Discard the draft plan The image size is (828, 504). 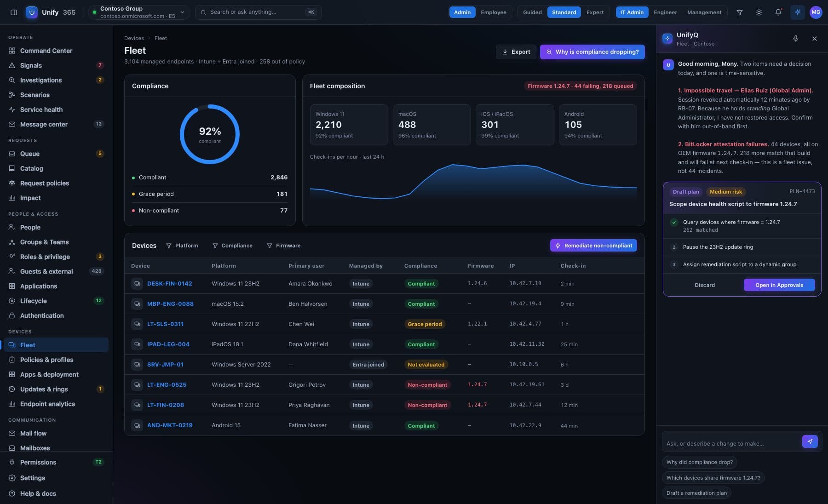705,285
